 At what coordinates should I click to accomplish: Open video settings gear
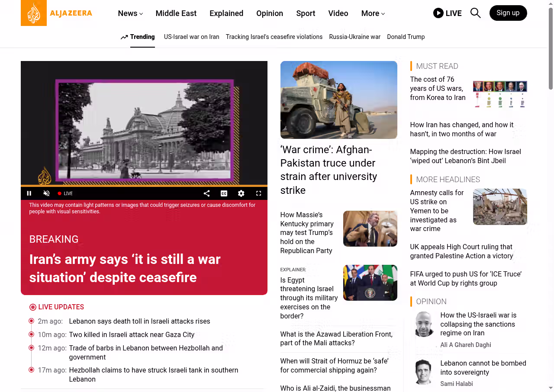(x=241, y=193)
